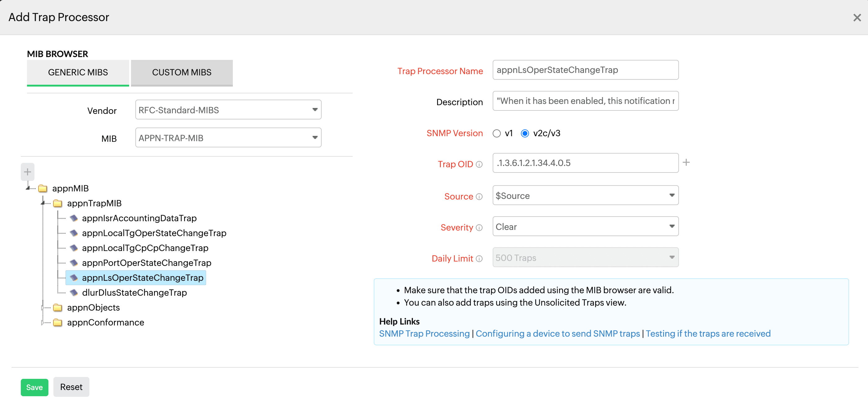
Task: Open the Severity dropdown
Action: tap(585, 226)
